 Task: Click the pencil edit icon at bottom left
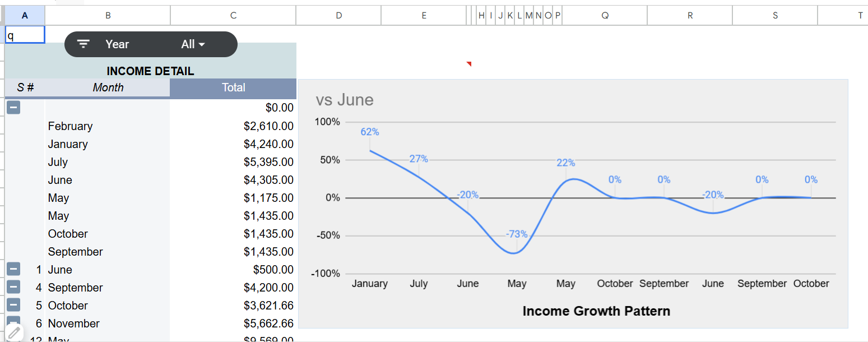click(14, 333)
